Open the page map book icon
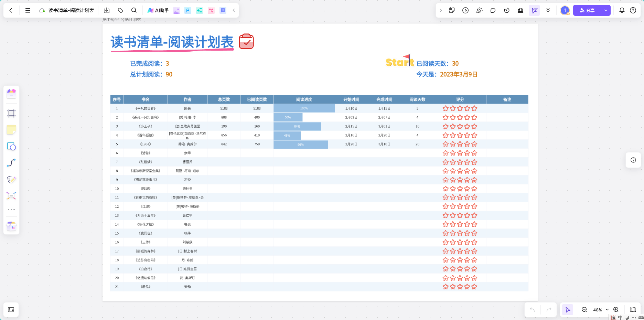Viewport: 644px width, 320px height. (633, 310)
